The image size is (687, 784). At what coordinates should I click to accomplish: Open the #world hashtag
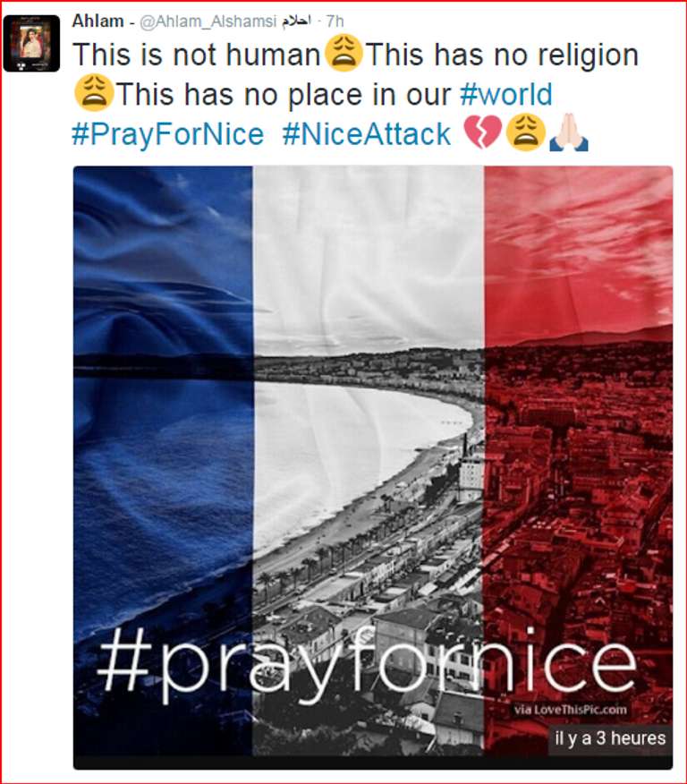506,94
